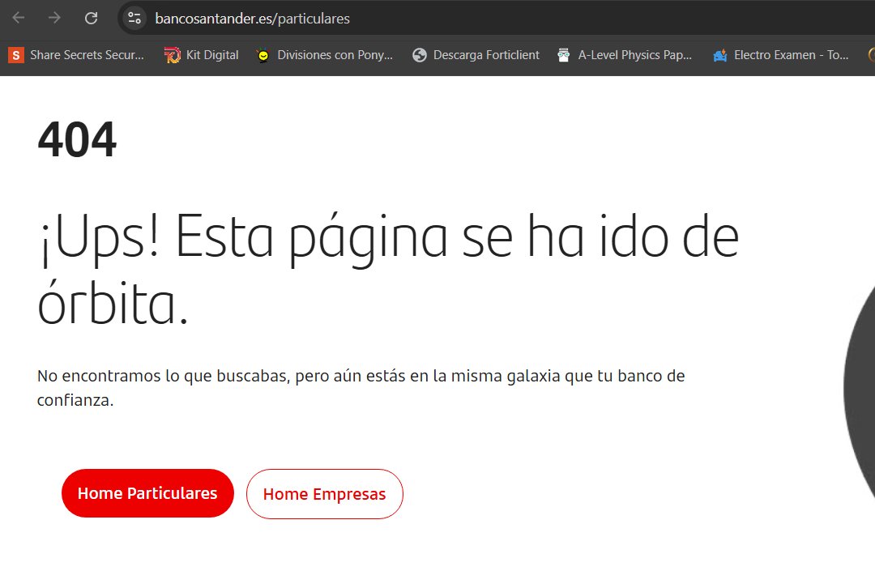This screenshot has width=875, height=588.
Task: Click the Home Particulares red button
Action: pyautogui.click(x=147, y=493)
